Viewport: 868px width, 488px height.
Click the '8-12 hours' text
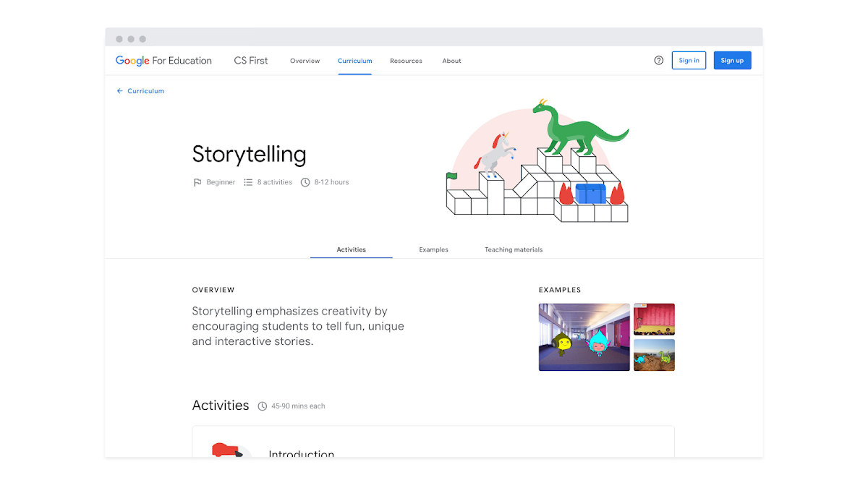click(331, 182)
